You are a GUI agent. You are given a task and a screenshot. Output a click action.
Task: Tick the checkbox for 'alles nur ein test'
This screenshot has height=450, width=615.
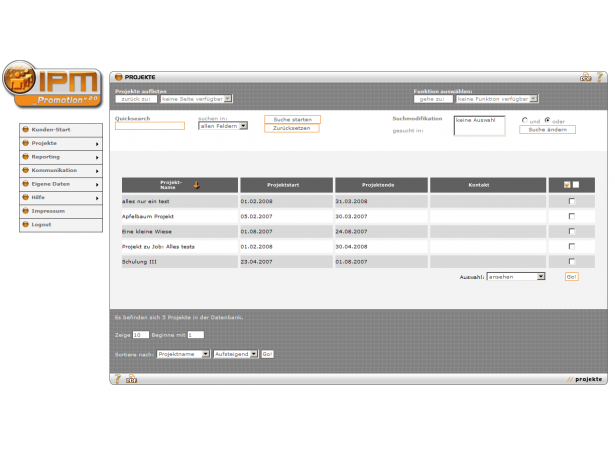[x=571, y=201]
